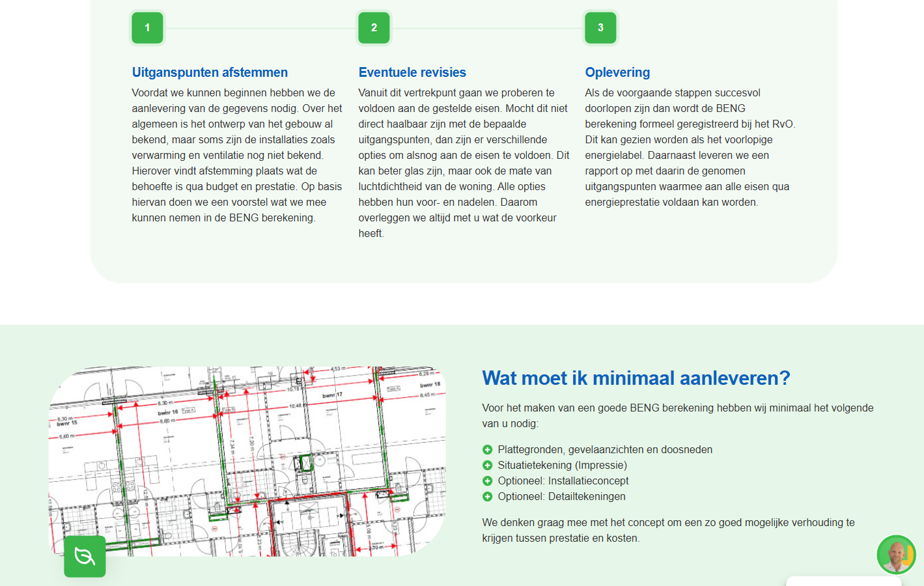
Task: Select the plus icon beside Optioneel: Installatieconcept
Action: (x=487, y=481)
